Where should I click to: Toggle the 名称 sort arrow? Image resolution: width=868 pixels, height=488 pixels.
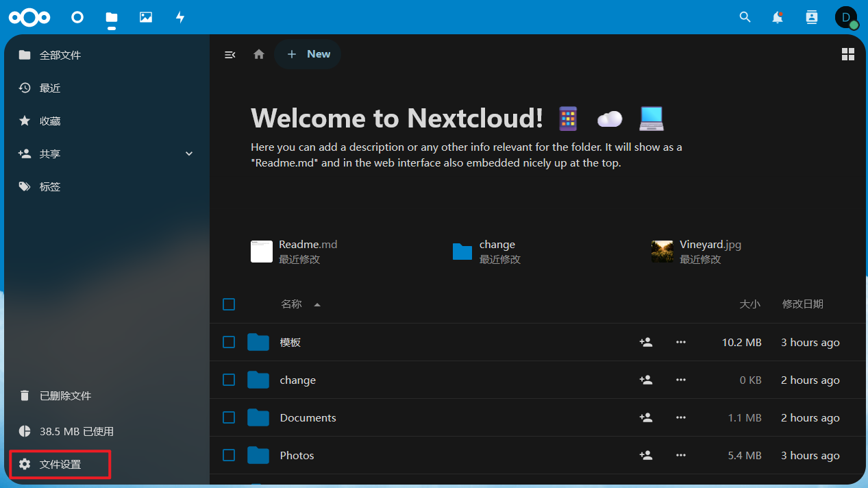[x=317, y=304]
